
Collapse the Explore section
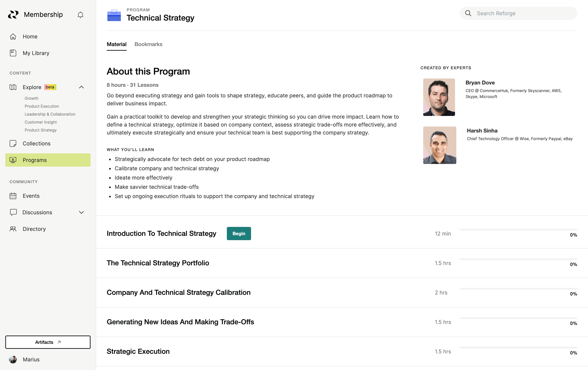coord(81,87)
